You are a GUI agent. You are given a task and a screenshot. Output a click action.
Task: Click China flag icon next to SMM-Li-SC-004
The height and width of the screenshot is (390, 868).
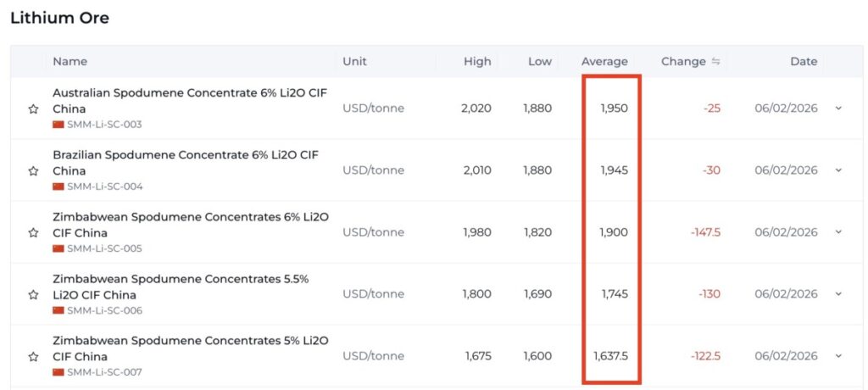pos(58,187)
